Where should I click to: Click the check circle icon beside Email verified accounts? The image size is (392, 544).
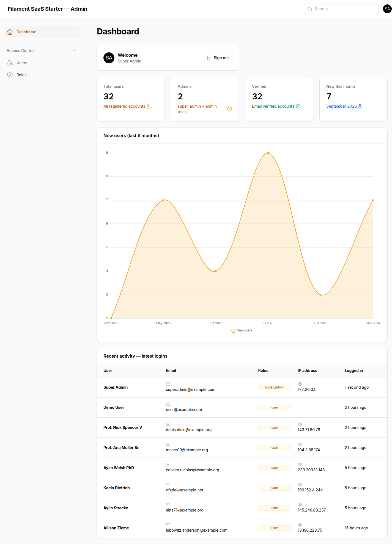(298, 106)
